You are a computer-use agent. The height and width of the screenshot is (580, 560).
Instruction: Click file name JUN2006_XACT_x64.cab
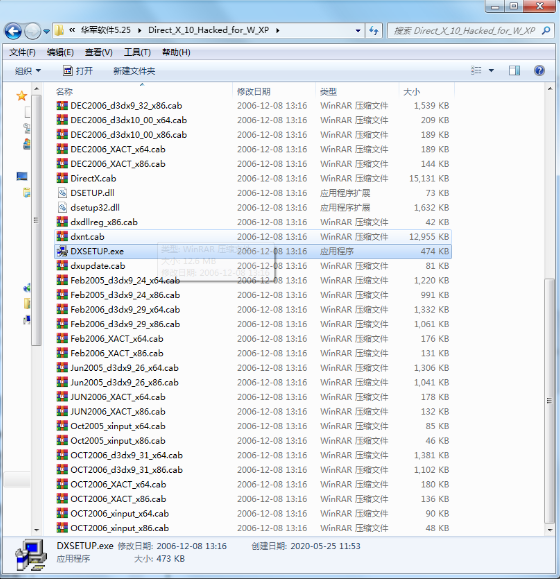click(118, 397)
